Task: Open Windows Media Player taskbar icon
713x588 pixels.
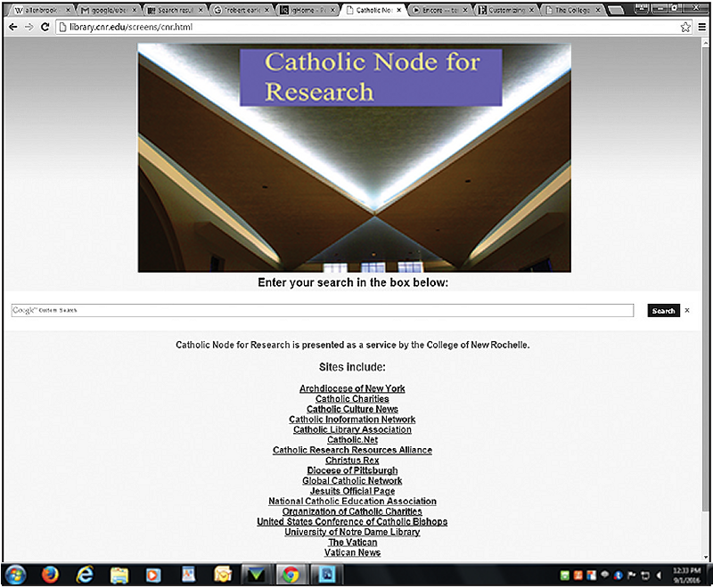Action: point(153,576)
